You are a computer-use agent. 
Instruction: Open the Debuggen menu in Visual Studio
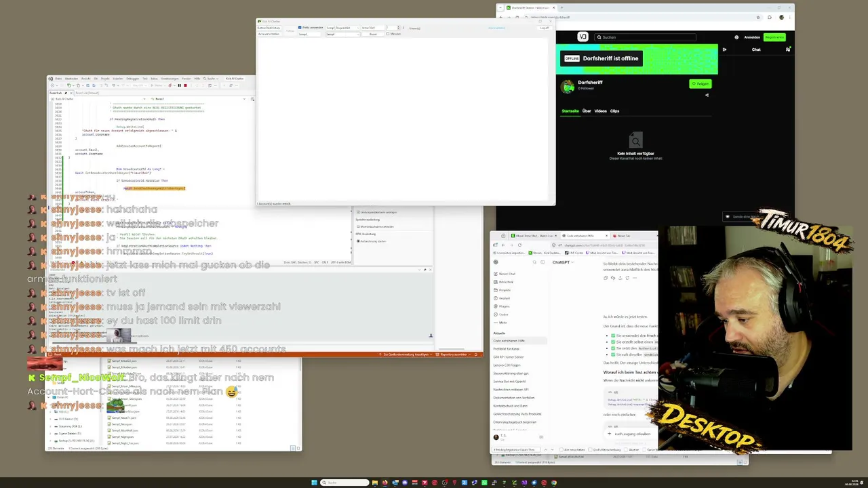[133, 79]
